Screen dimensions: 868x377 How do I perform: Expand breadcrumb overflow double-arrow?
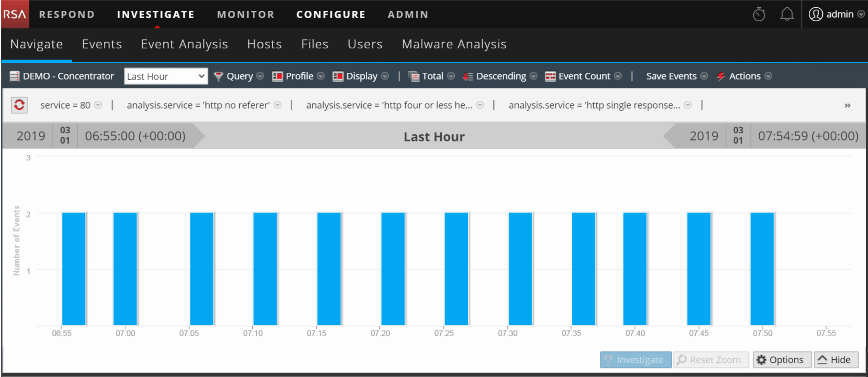[x=847, y=105]
